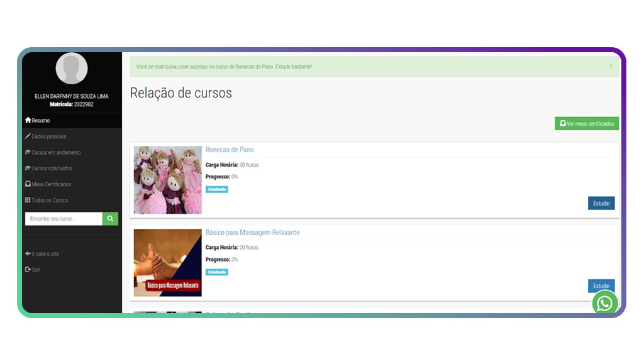Image resolution: width=644 pixels, height=337 pixels.
Task: Open Básico para Massagem Relaxante course title
Action: (253, 233)
